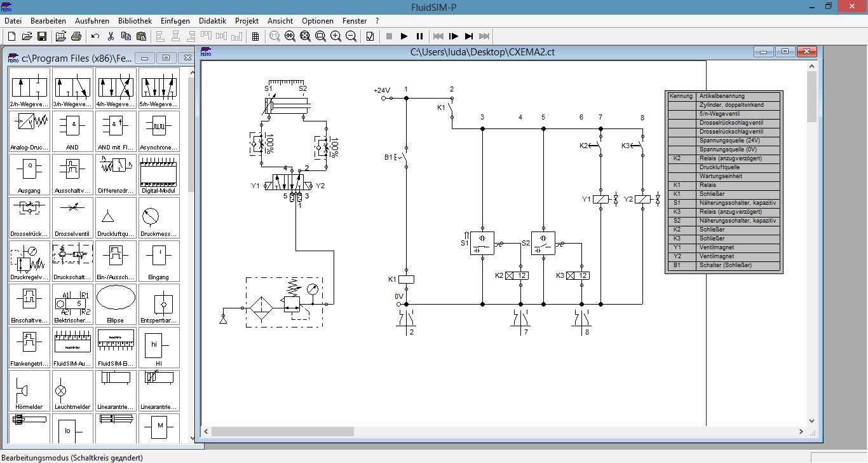Choose the Leuchtmelder lamp component
The width and height of the screenshot is (868, 463).
(72, 390)
